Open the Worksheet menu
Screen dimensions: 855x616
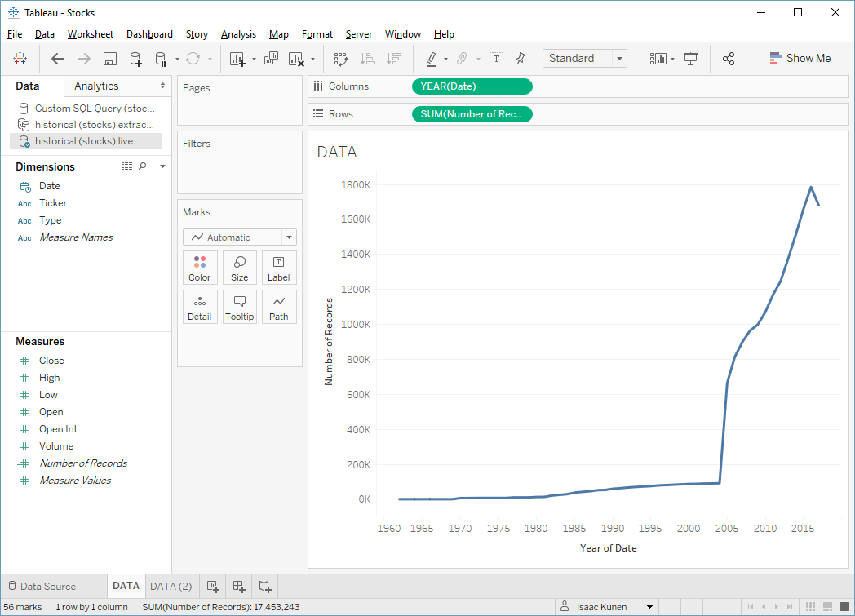point(91,33)
